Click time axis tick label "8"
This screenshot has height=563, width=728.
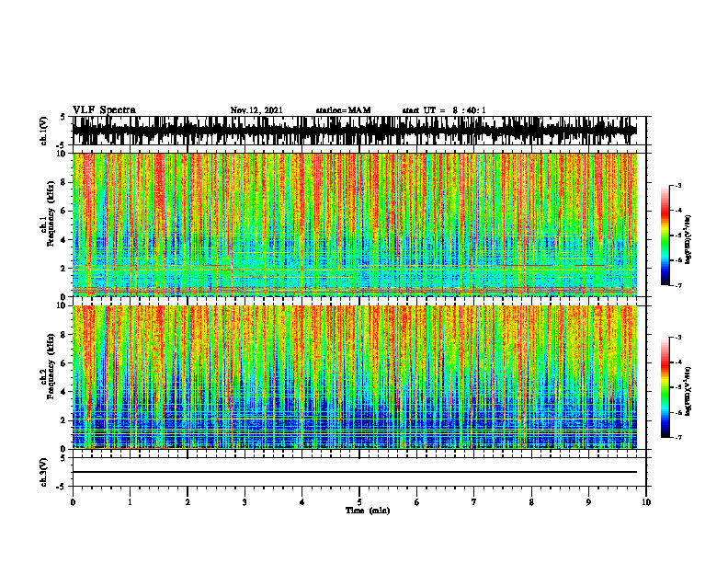[531, 502]
